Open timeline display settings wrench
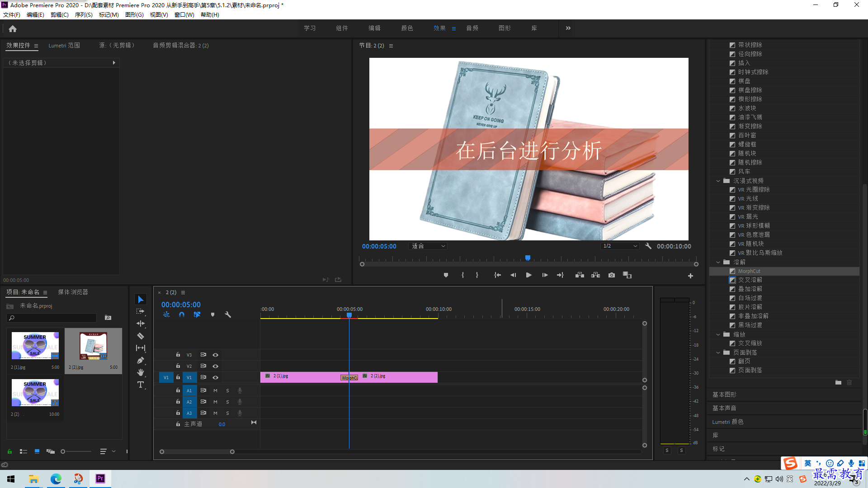The width and height of the screenshot is (868, 488). 228,314
